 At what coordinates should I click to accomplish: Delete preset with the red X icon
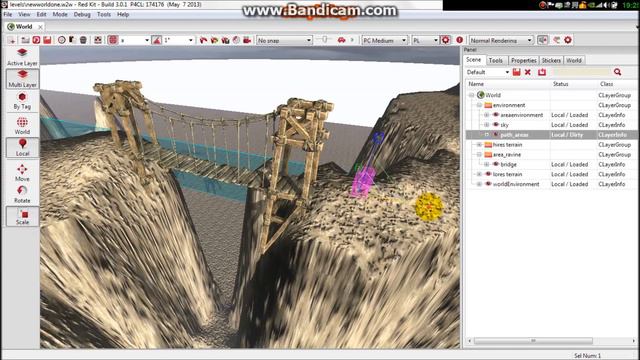click(x=528, y=72)
